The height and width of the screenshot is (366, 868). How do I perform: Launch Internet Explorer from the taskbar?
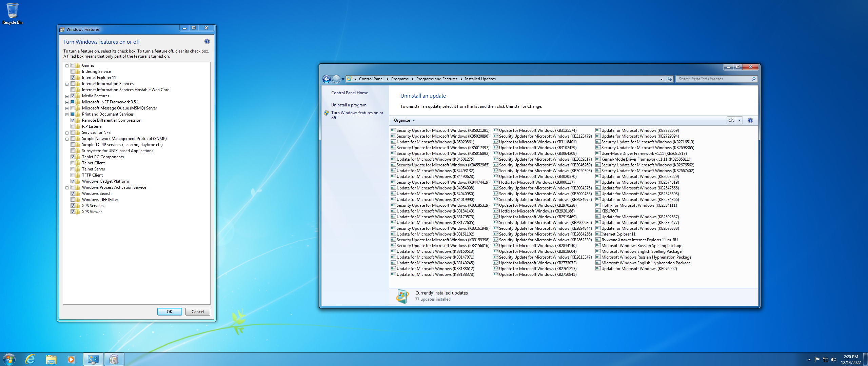[31, 359]
